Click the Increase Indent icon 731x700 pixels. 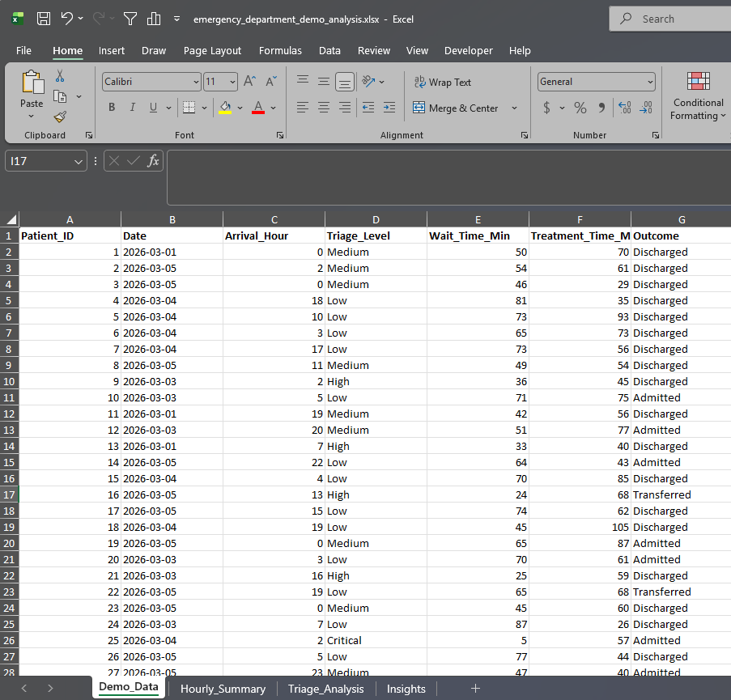(x=389, y=108)
